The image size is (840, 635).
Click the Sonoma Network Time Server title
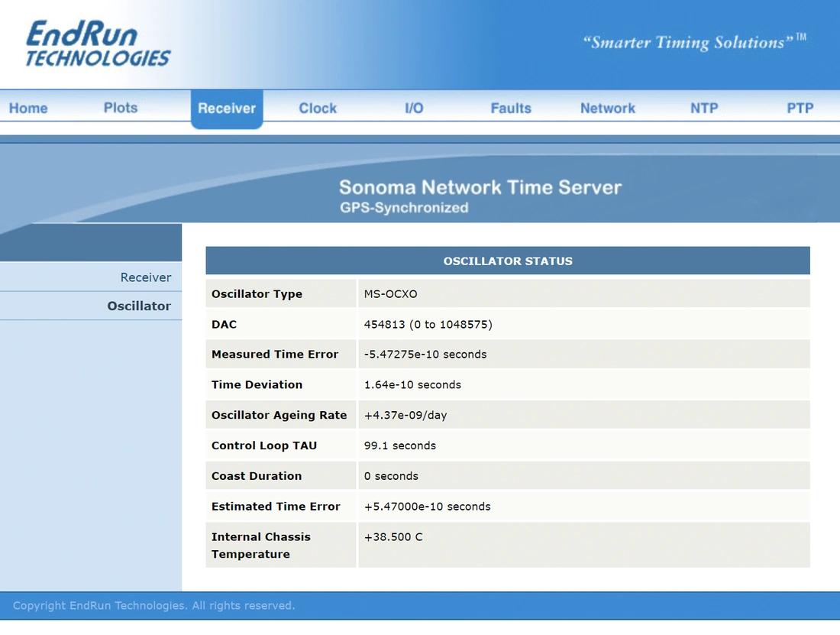click(480, 187)
